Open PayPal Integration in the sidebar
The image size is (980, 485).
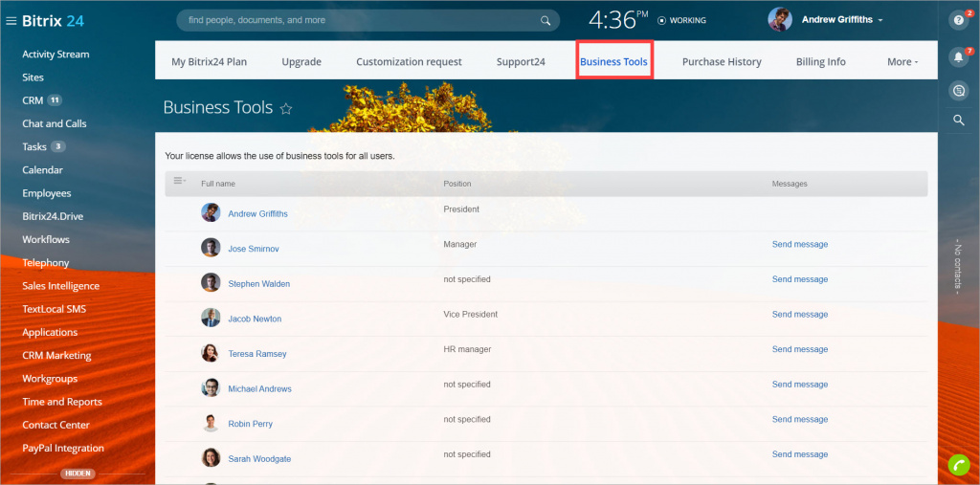click(x=63, y=448)
